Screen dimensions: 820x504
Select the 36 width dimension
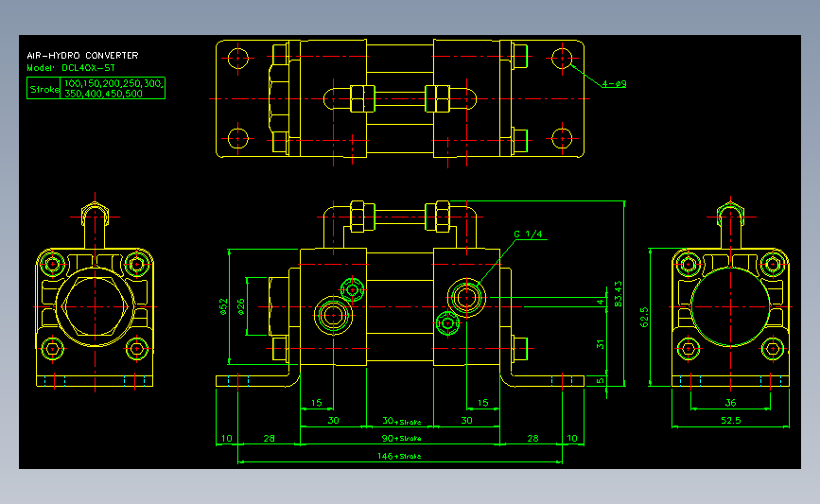click(x=730, y=403)
